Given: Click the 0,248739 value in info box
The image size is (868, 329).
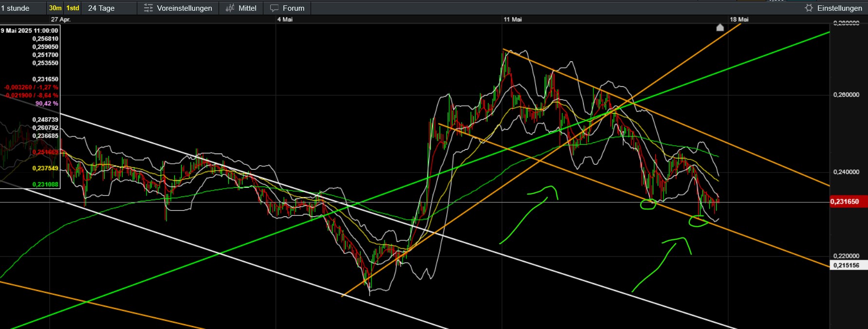Looking at the screenshot, I should click(45, 119).
